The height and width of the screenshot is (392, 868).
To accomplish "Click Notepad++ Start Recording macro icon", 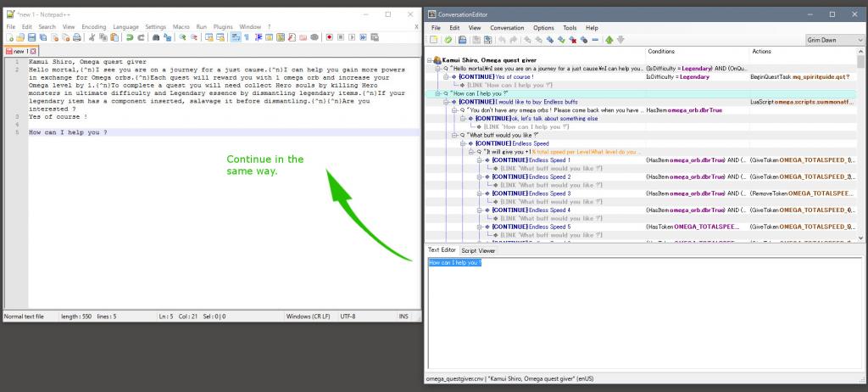I will click(x=330, y=37).
